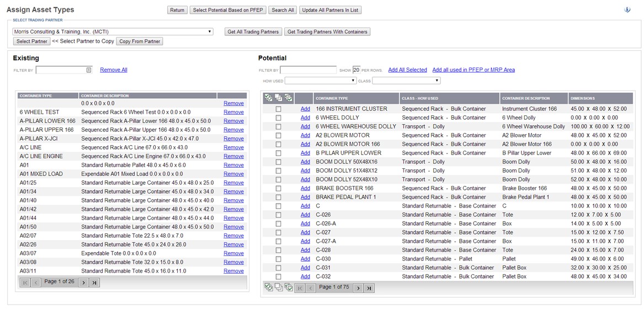Check the 6 WHEEL DOLLY row checkbox
The width and height of the screenshot is (644, 314).
click(279, 118)
